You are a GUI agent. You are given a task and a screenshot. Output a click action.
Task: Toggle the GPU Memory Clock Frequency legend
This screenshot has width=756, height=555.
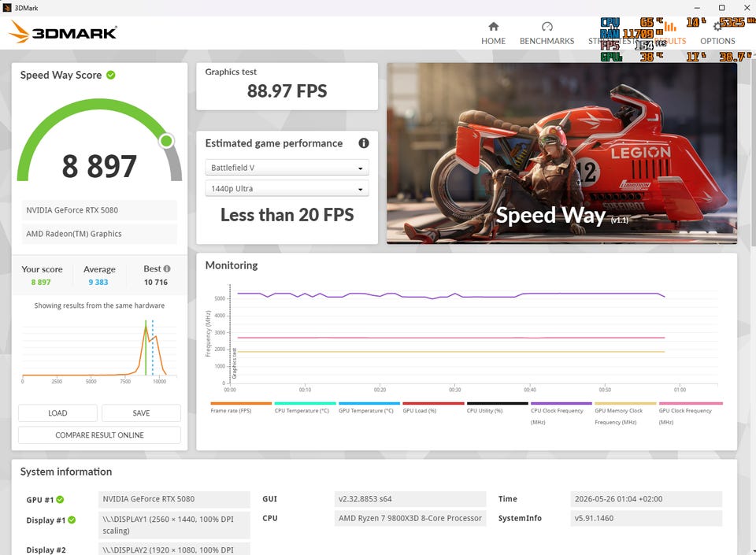point(624,413)
